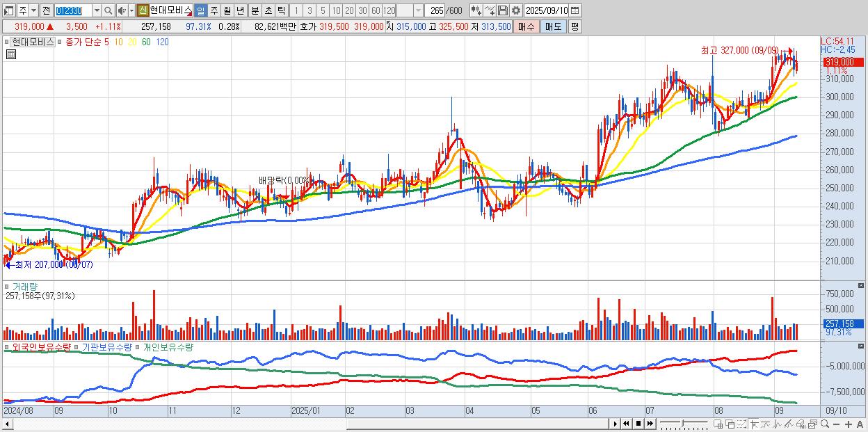Click the green 60 moving average legend

146,42
